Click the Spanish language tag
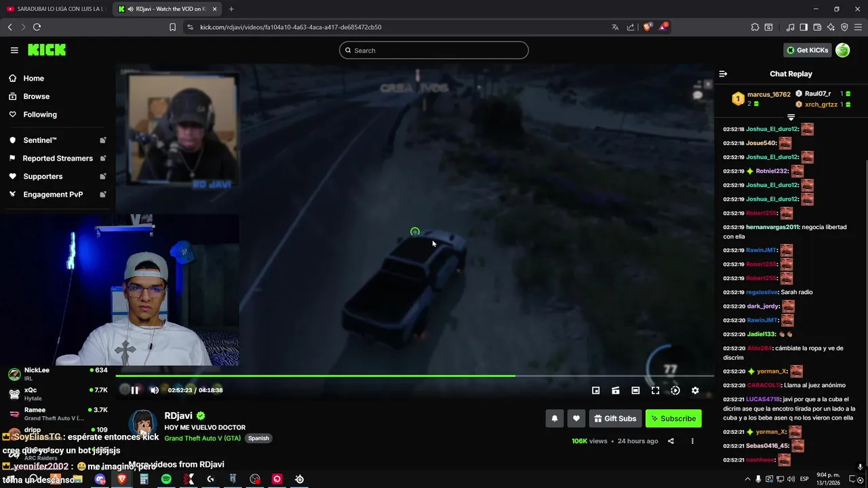The height and width of the screenshot is (488, 868). (x=258, y=439)
